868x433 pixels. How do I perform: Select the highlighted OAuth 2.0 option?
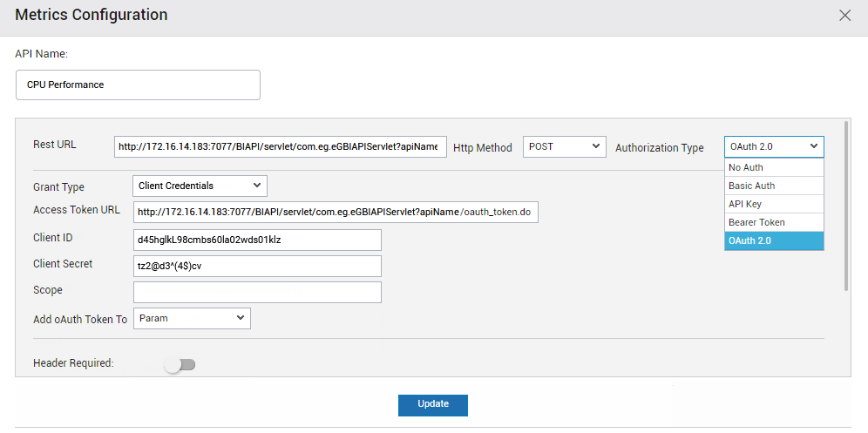click(774, 240)
